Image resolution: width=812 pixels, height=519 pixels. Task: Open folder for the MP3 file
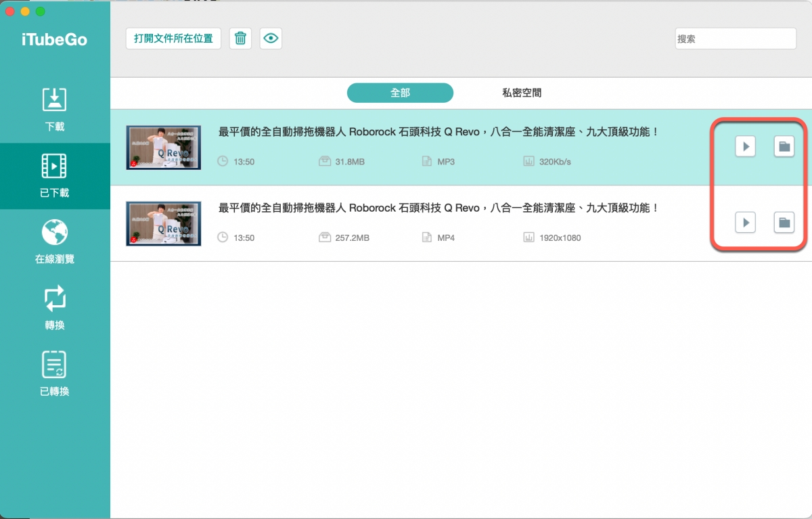pos(784,146)
